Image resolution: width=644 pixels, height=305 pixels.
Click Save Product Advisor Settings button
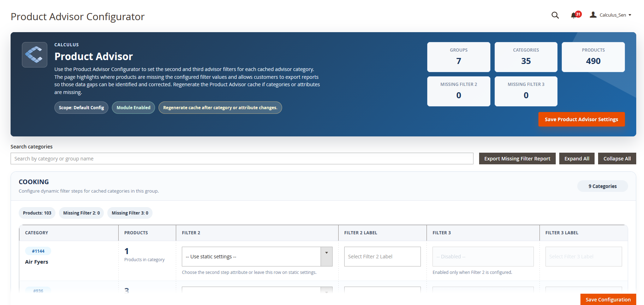click(x=581, y=119)
